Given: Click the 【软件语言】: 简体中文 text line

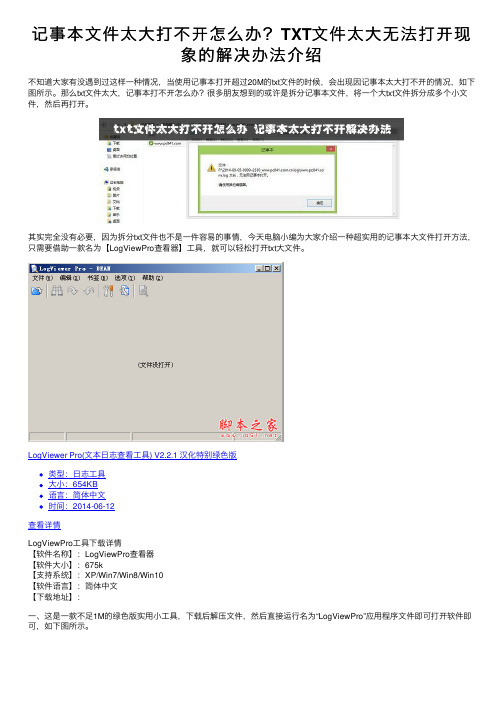Looking at the screenshot, I should tap(73, 586).
